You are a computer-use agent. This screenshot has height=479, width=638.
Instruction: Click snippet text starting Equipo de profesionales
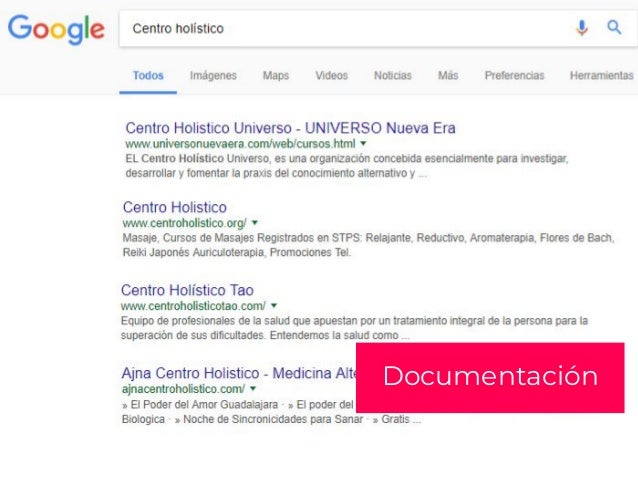pos(354,328)
